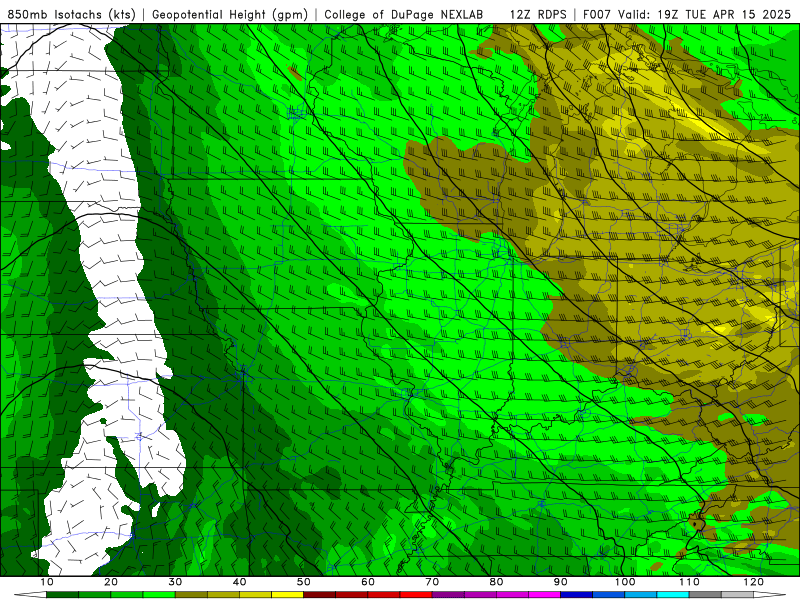
Task: Click the 60 label on the color scale
Action: click(368, 582)
